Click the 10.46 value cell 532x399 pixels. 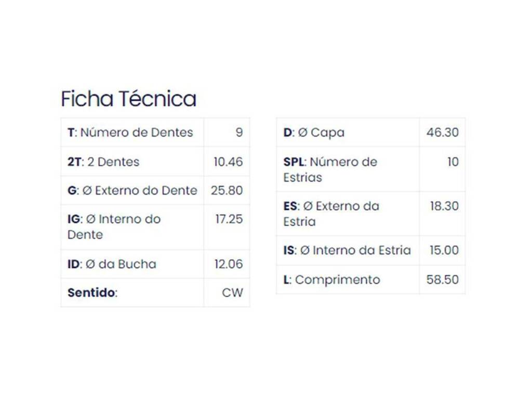coord(227,162)
